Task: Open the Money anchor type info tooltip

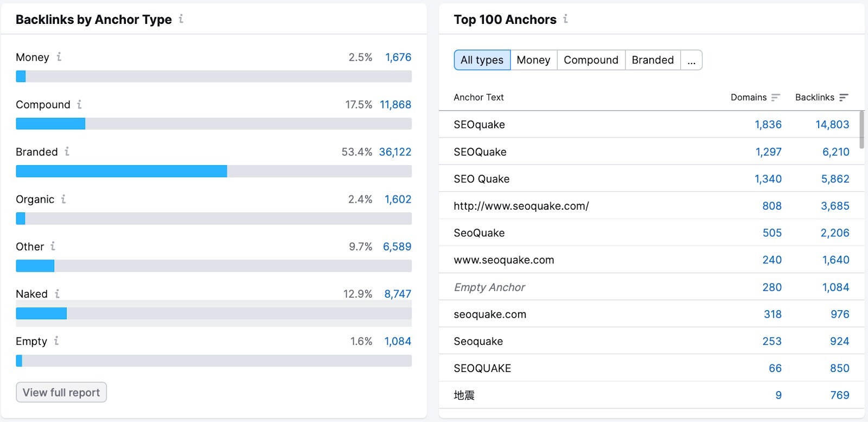Action: pos(59,58)
